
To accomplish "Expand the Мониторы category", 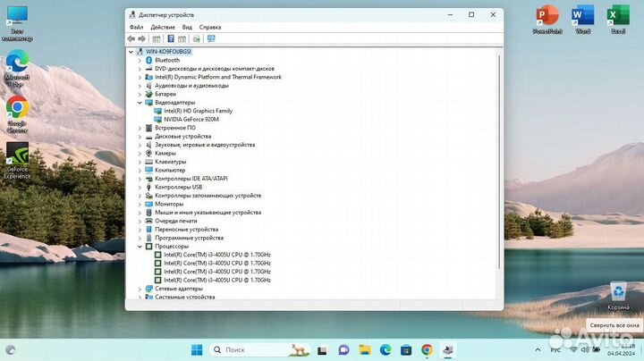I will pyautogui.click(x=140, y=204).
